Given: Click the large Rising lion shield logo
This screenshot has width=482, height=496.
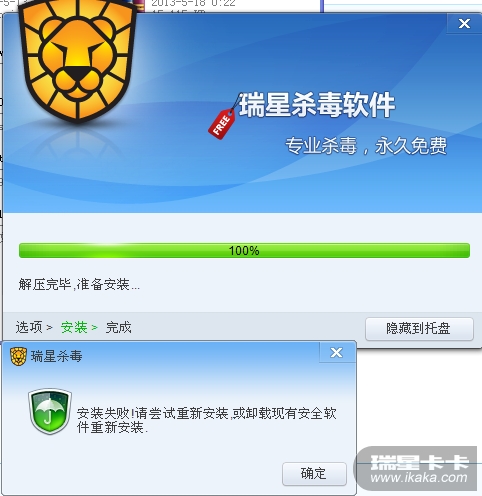Looking at the screenshot, I should (77, 60).
